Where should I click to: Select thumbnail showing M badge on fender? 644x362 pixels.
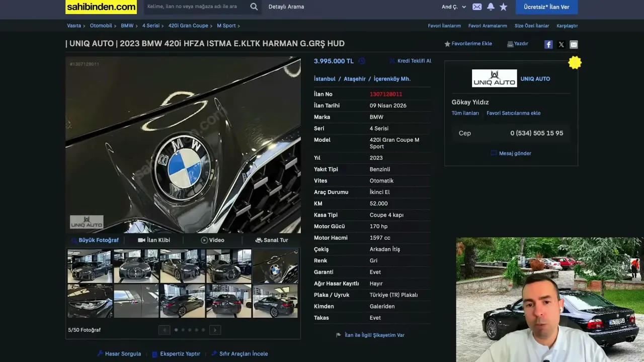(136, 301)
